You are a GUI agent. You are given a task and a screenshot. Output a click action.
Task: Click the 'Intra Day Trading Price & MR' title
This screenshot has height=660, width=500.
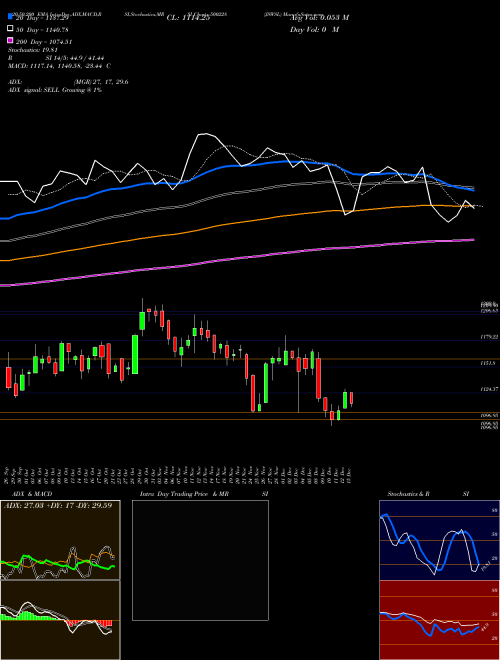click(184, 494)
